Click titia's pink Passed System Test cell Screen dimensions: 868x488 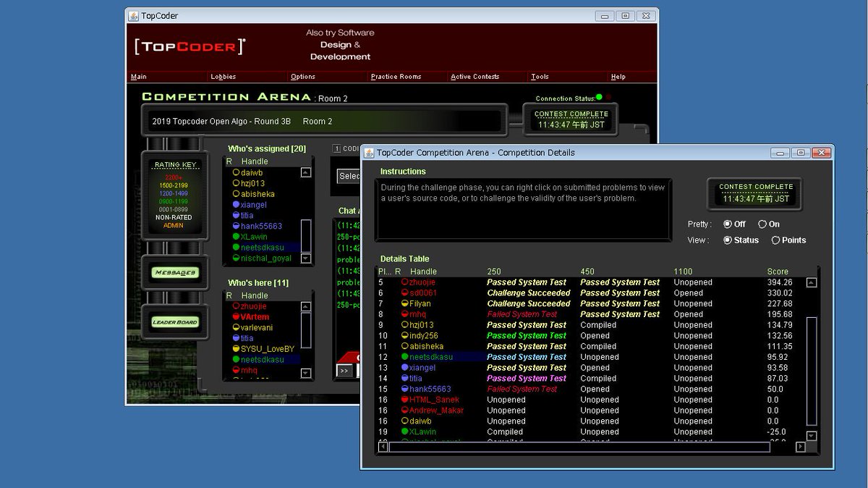click(x=527, y=379)
